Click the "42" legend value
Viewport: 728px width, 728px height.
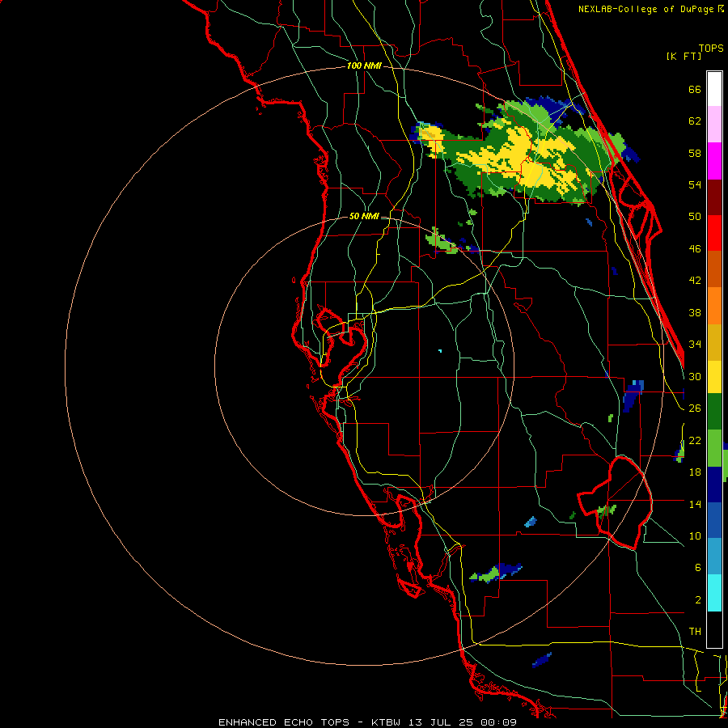[695, 281]
